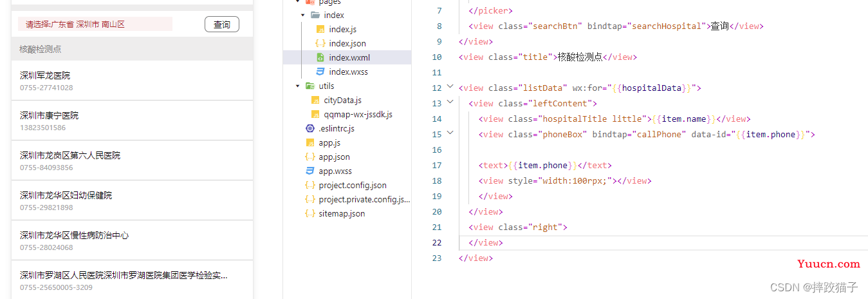Viewport: 868px width, 299px height.
Task: Call phone number 0755-84093856
Action: (x=46, y=168)
